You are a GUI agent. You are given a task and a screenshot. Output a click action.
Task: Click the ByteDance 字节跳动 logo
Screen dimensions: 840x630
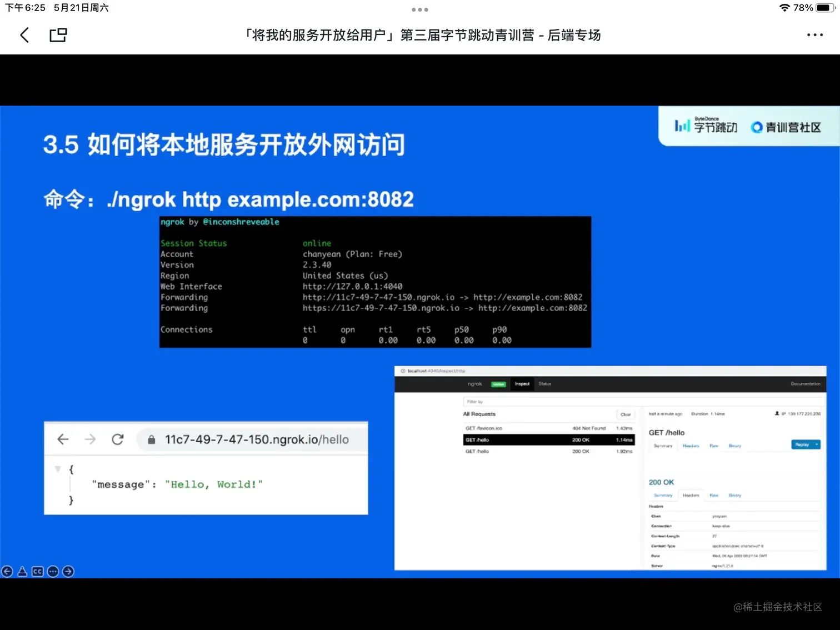pos(706,126)
